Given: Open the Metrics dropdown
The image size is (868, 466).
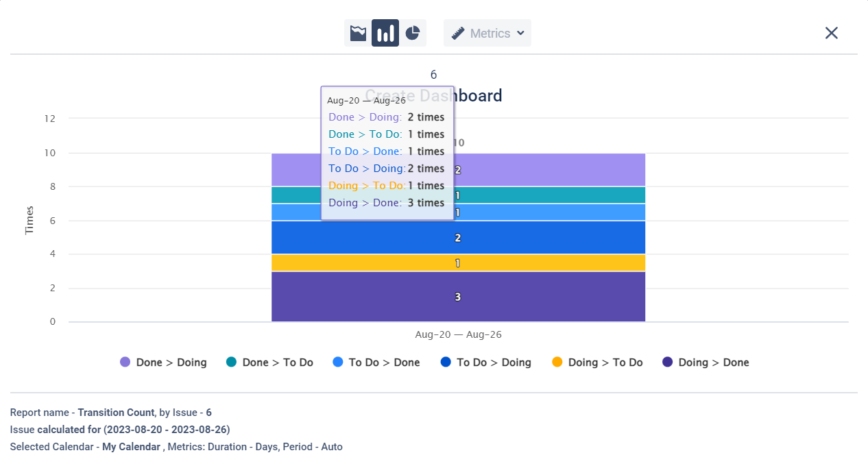Looking at the screenshot, I should [x=490, y=33].
